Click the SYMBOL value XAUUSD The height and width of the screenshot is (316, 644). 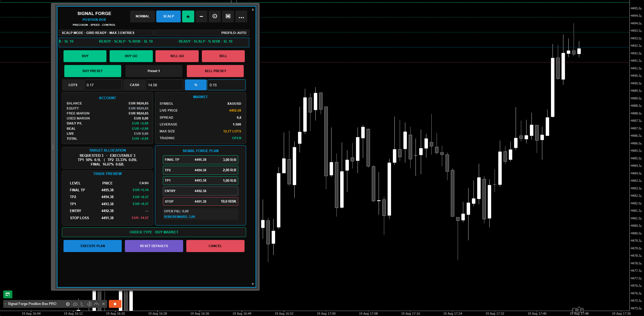tap(234, 104)
